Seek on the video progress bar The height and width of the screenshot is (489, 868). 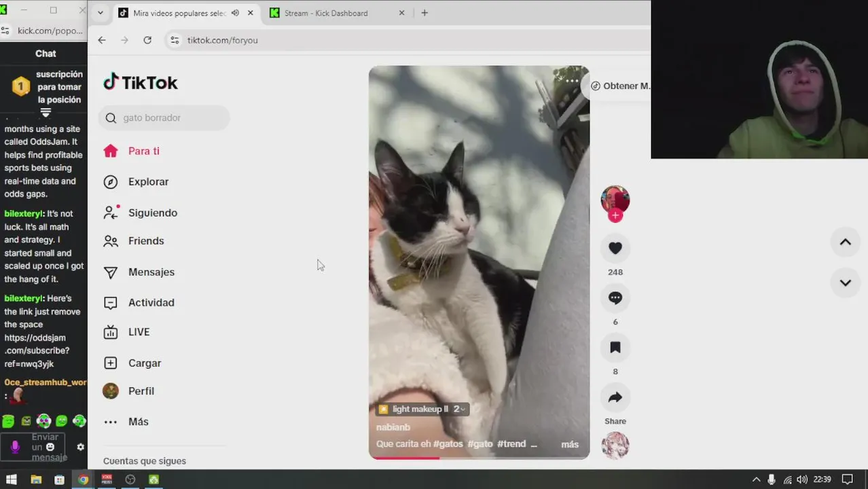tap(479, 458)
